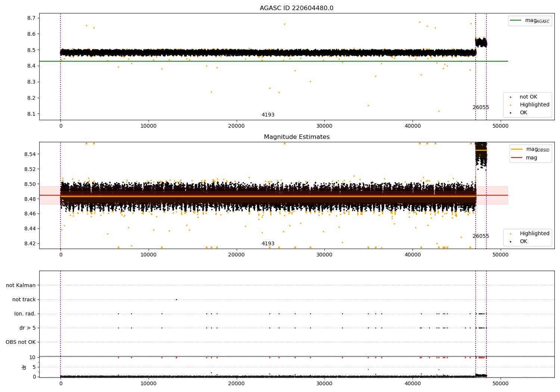Click the green mag AGASC line in top plot
The width and height of the screenshot is (560, 392).
tap(274, 61)
